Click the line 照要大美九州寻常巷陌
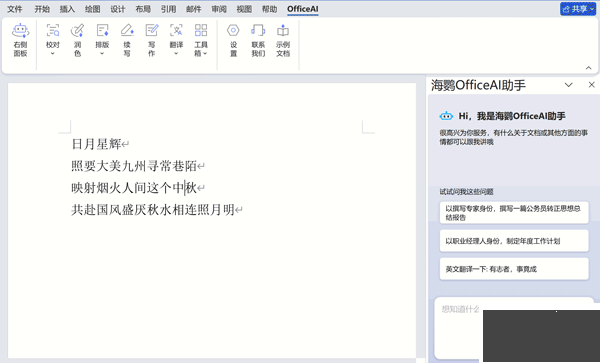This screenshot has height=363, width=600. 134,166
